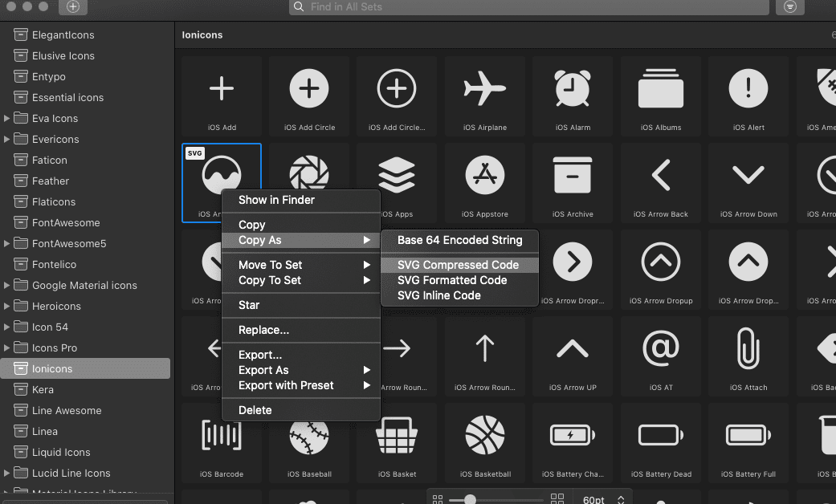
Task: Select the iOS Baseball icon
Action: [309, 443]
